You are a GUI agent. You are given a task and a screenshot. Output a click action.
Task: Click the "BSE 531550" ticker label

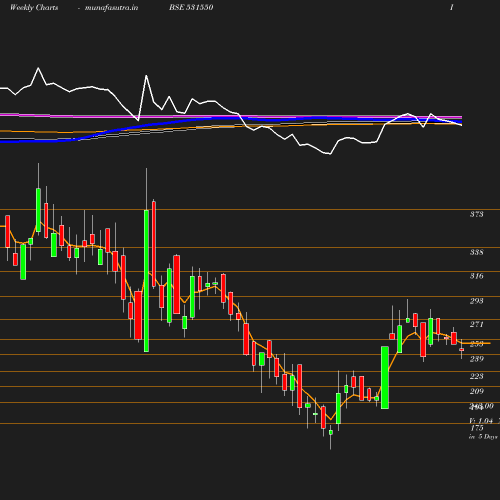pyautogui.click(x=191, y=7)
